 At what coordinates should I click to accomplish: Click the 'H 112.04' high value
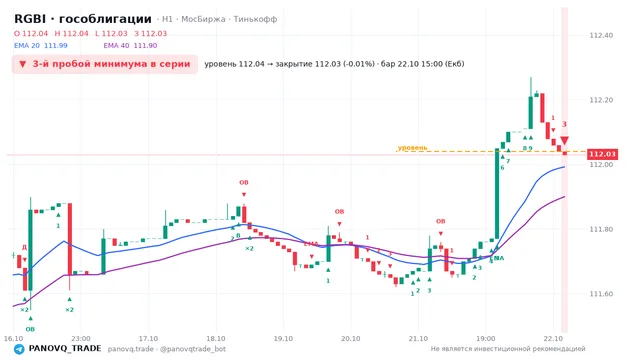(x=71, y=33)
